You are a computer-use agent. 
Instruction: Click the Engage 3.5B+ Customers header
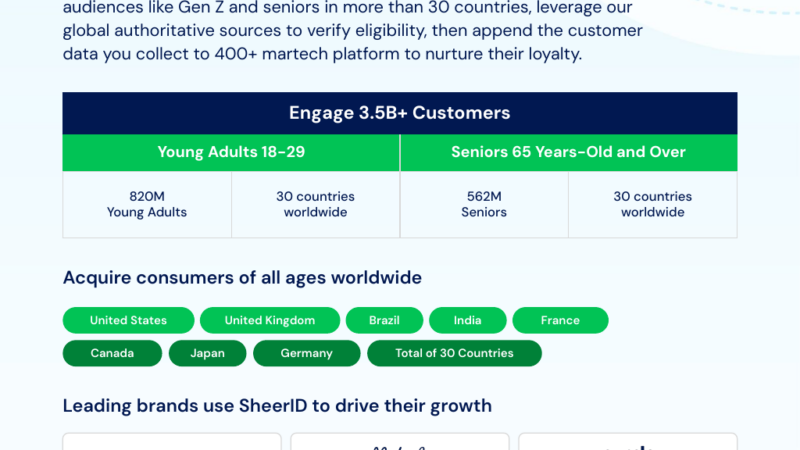pos(400,113)
